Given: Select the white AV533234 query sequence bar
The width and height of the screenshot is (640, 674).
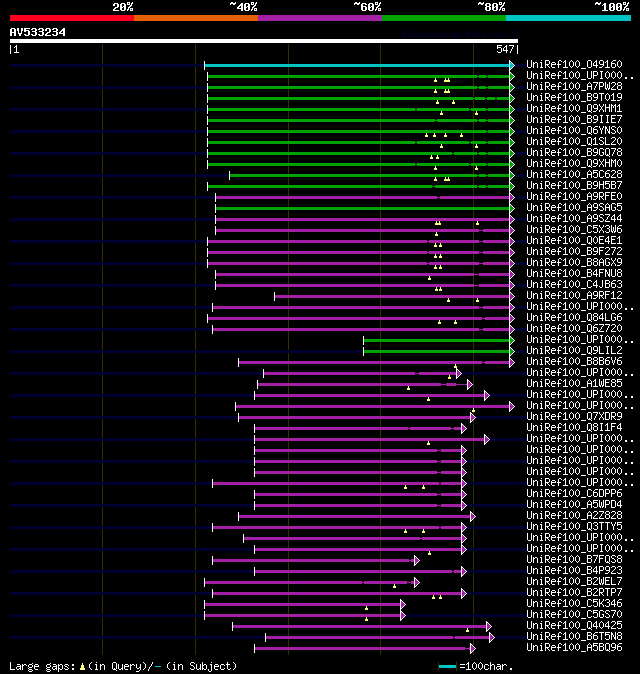Looking at the screenshot, I should pos(264,41).
